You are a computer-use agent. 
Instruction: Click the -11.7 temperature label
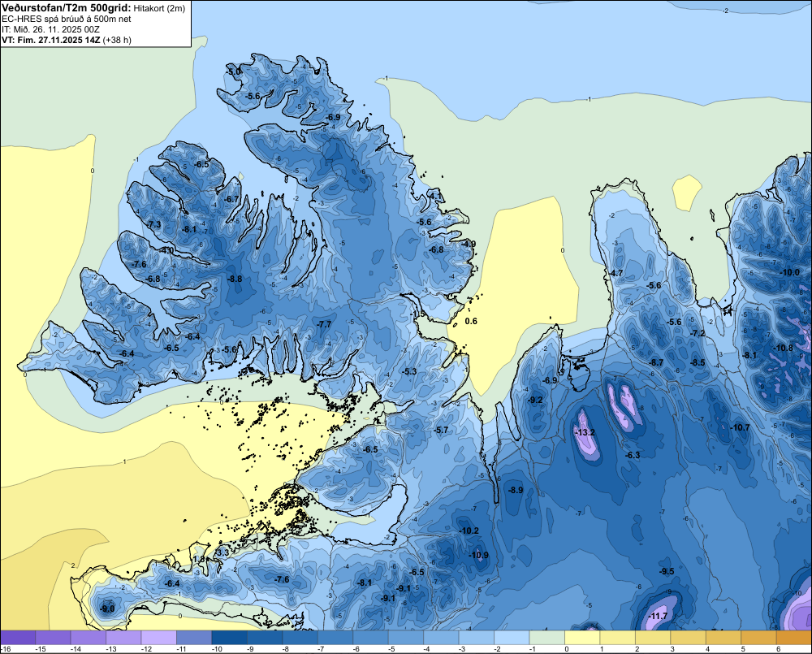(x=658, y=616)
